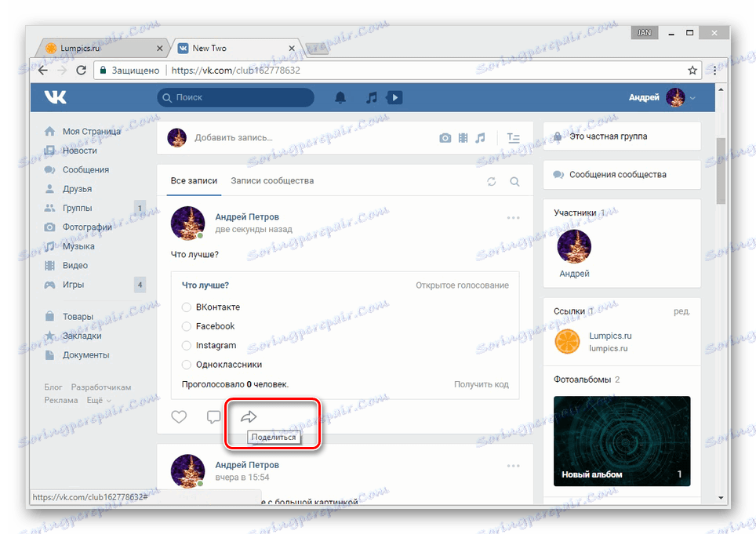Open article editor icon in post box
This screenshot has width=756, height=534.
(514, 138)
